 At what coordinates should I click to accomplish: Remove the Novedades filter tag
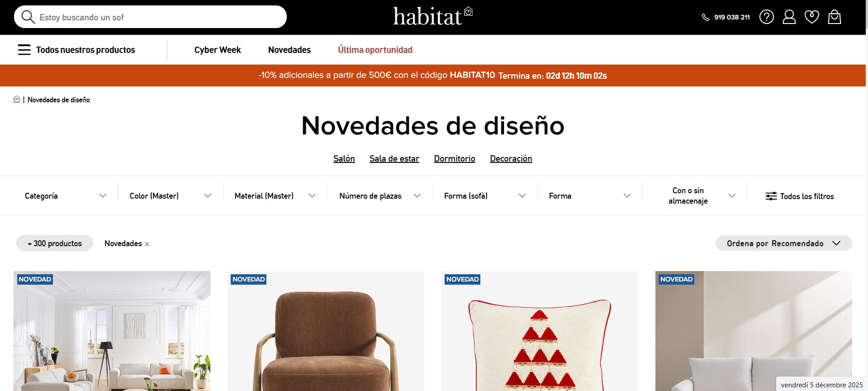(x=147, y=244)
